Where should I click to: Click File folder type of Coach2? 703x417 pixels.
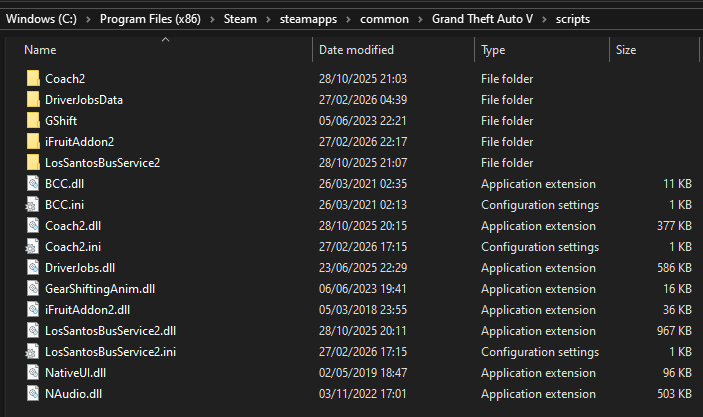(507, 78)
